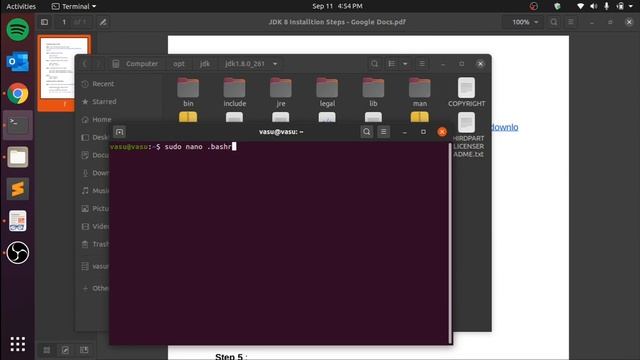Open the system menu arrow in top bar
Screen dimensions: 640x360
pos(631,6)
